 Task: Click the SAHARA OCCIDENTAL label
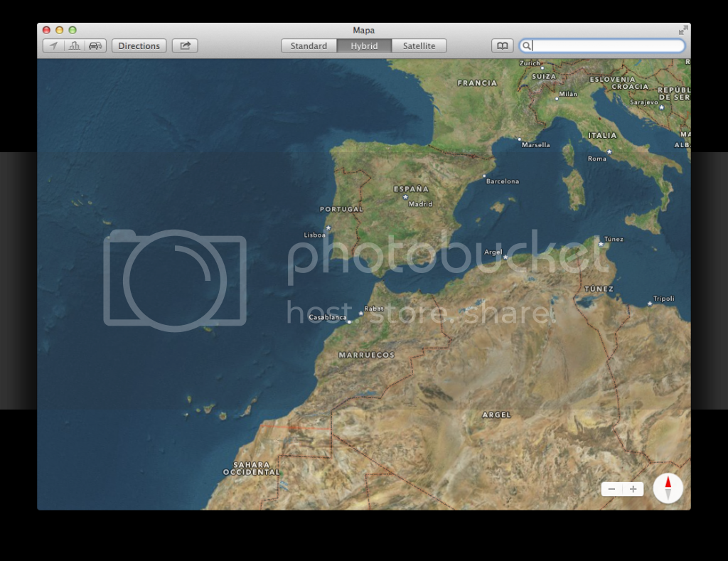click(251, 468)
